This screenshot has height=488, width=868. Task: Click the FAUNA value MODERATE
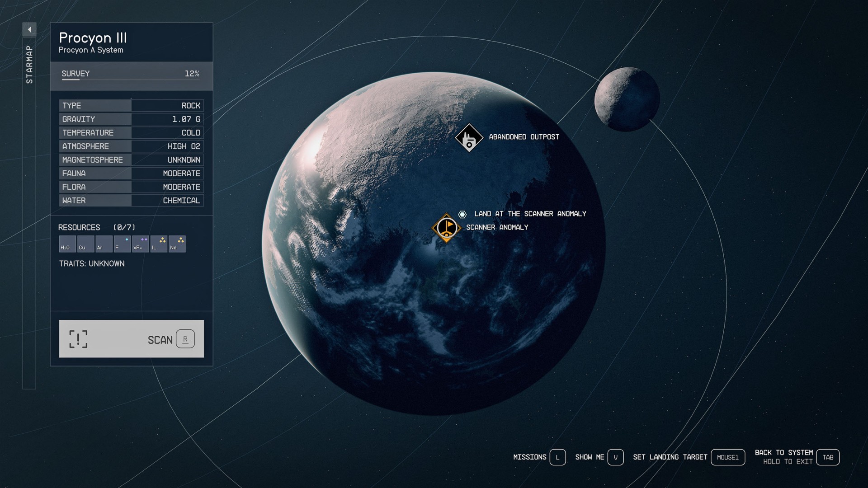click(x=181, y=174)
